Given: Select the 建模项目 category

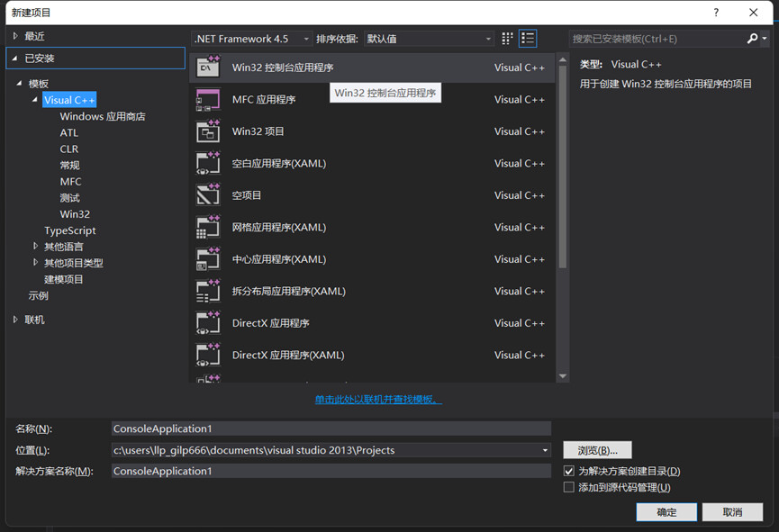Looking at the screenshot, I should click(x=64, y=279).
